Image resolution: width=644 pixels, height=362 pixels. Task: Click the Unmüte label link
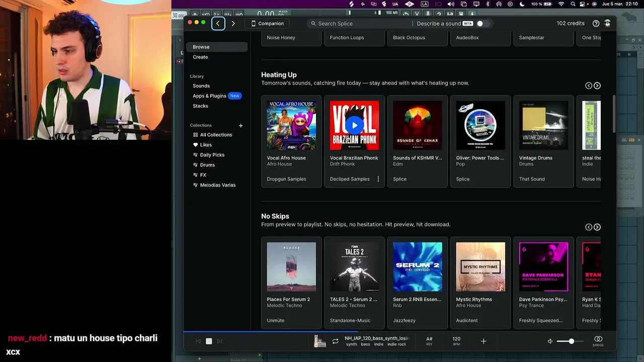[276, 320]
